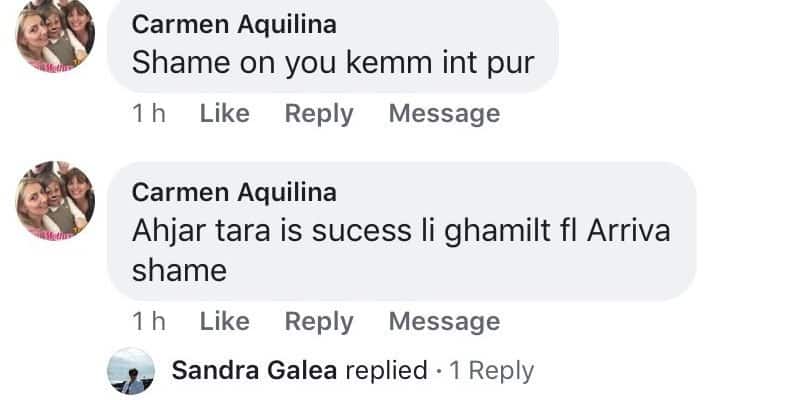Click the word 'Arriva' in second comment
Screen dimensions: 803x400
click(x=628, y=230)
